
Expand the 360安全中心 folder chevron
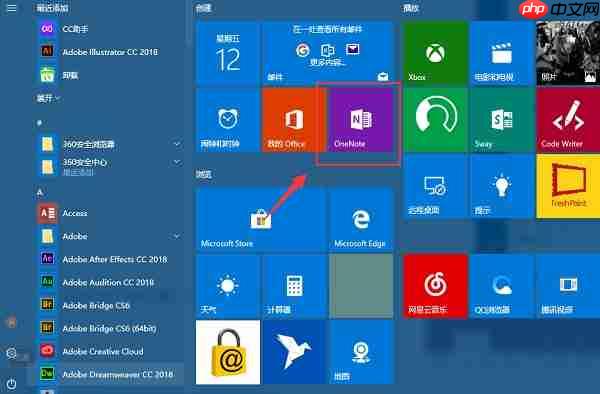[x=177, y=163]
